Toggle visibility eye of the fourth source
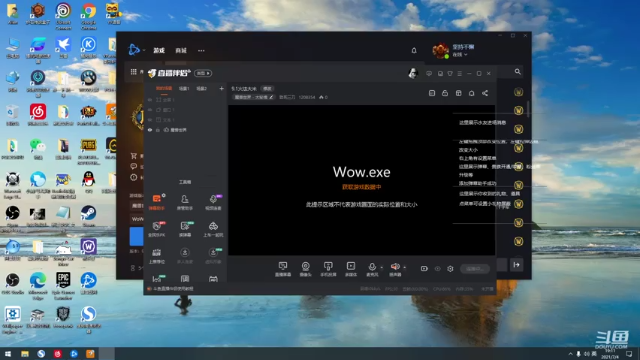Image resolution: width=640 pixels, height=360 pixels. pyautogui.click(x=150, y=130)
